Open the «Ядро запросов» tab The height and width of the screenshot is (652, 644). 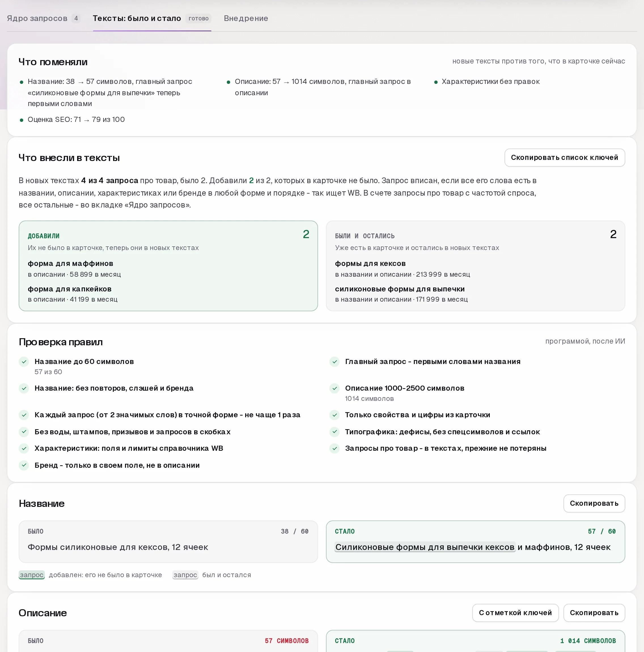click(44, 18)
